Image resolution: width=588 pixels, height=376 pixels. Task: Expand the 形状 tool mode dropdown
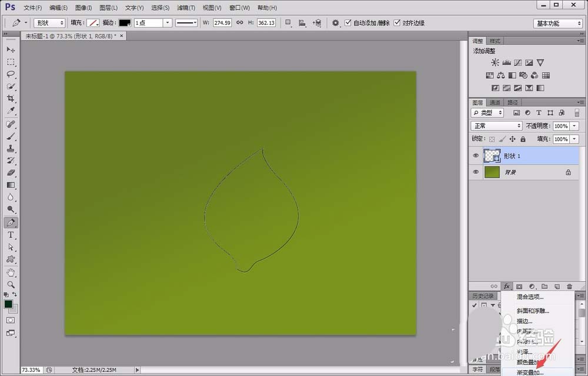(49, 23)
